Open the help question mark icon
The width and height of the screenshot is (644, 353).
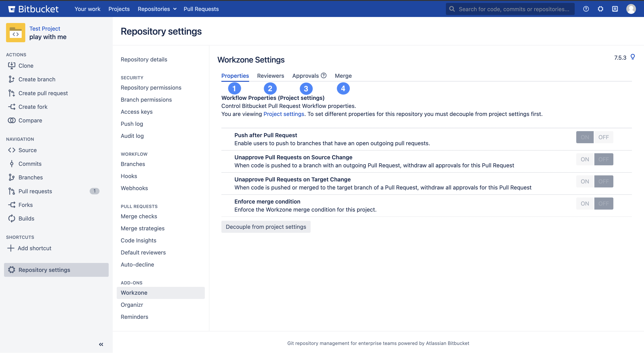click(586, 9)
